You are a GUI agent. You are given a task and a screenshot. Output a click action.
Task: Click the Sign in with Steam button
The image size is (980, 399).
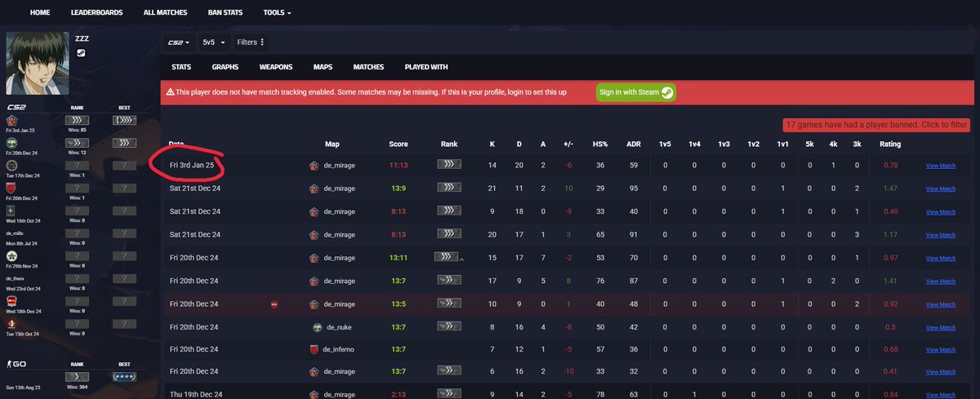pos(635,92)
